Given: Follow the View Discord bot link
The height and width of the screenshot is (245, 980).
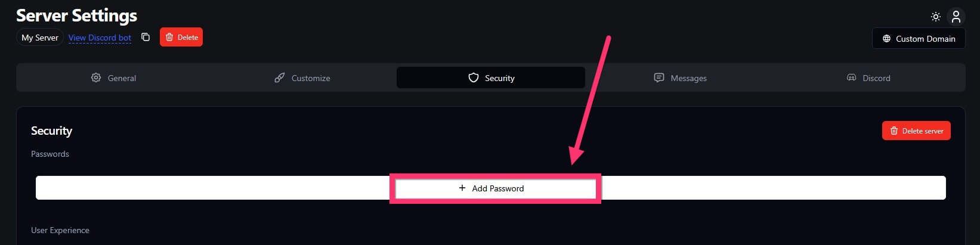Looking at the screenshot, I should pyautogui.click(x=100, y=38).
